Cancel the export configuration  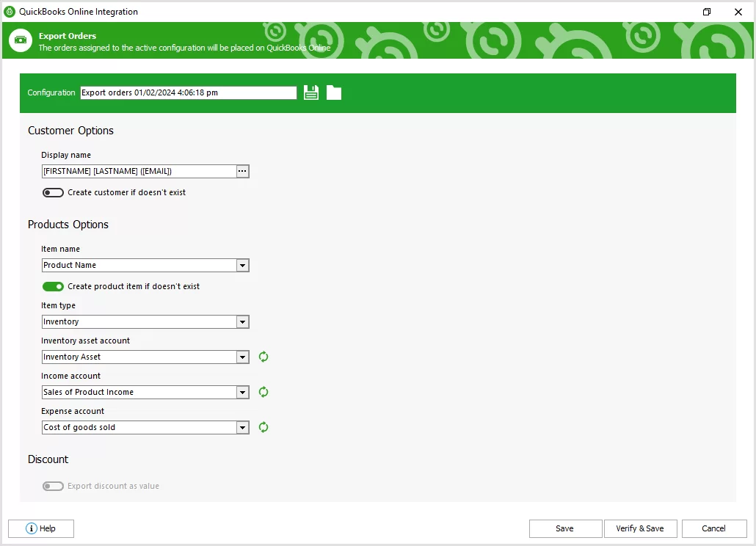[713, 528]
